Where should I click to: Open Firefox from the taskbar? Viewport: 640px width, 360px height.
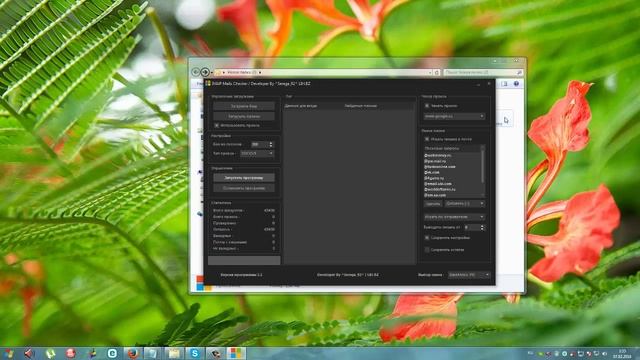pyautogui.click(x=133, y=353)
